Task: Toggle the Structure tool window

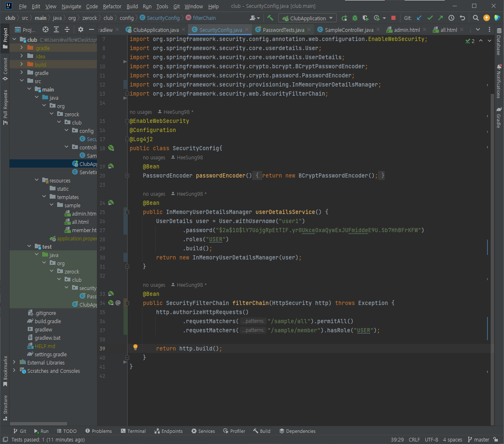Action: tap(5, 408)
